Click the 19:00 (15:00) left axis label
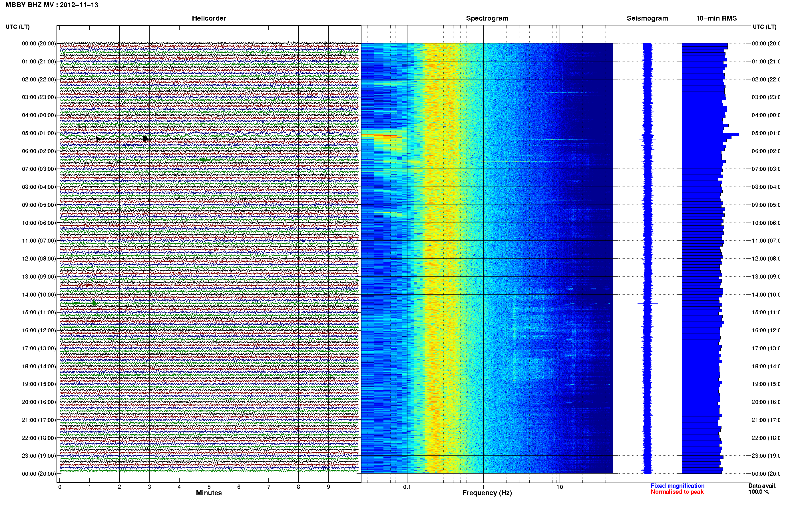The image size is (812, 508). pyautogui.click(x=39, y=384)
